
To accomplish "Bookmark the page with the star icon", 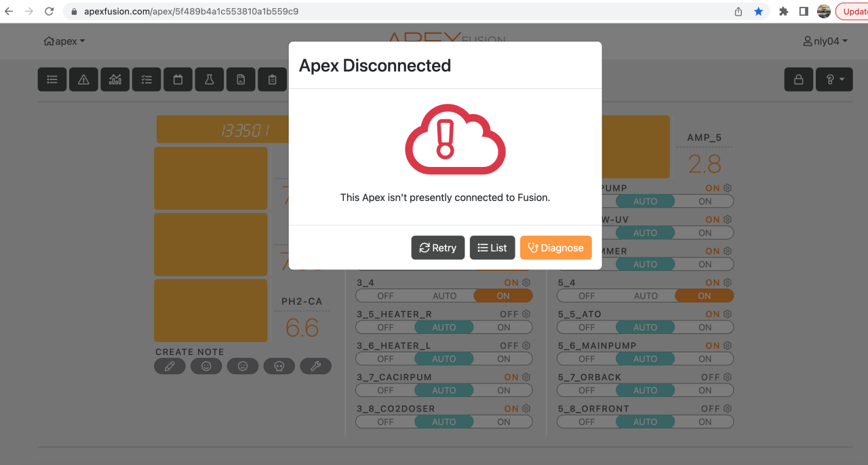I will [759, 12].
